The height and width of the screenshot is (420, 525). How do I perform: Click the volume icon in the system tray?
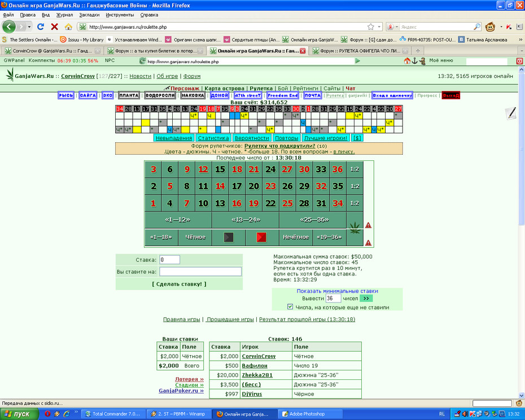pos(465,414)
